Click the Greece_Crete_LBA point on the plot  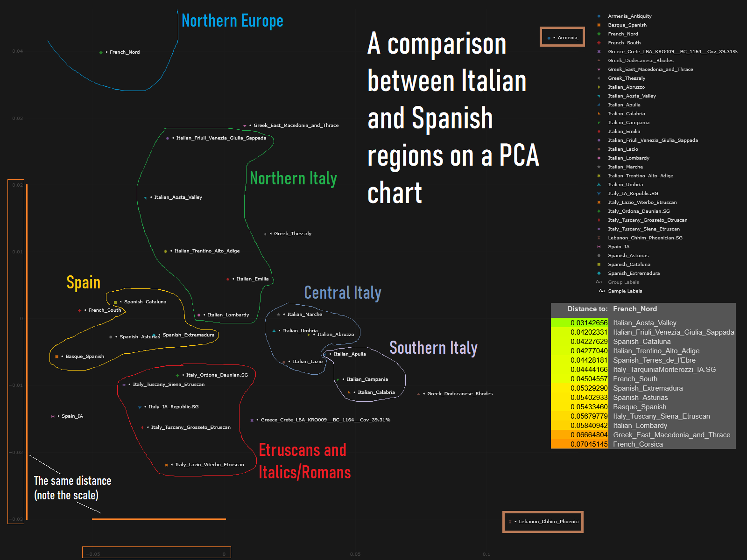[252, 420]
